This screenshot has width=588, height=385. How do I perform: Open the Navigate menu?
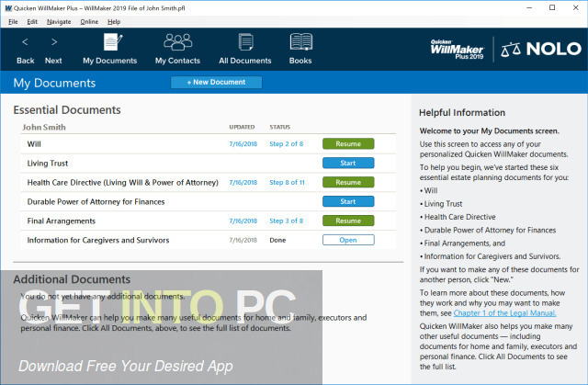click(59, 22)
